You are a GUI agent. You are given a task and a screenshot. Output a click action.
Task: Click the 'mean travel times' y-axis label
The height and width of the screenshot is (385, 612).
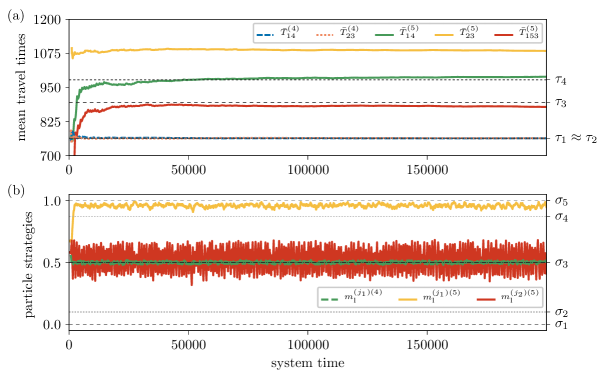[x=21, y=87]
